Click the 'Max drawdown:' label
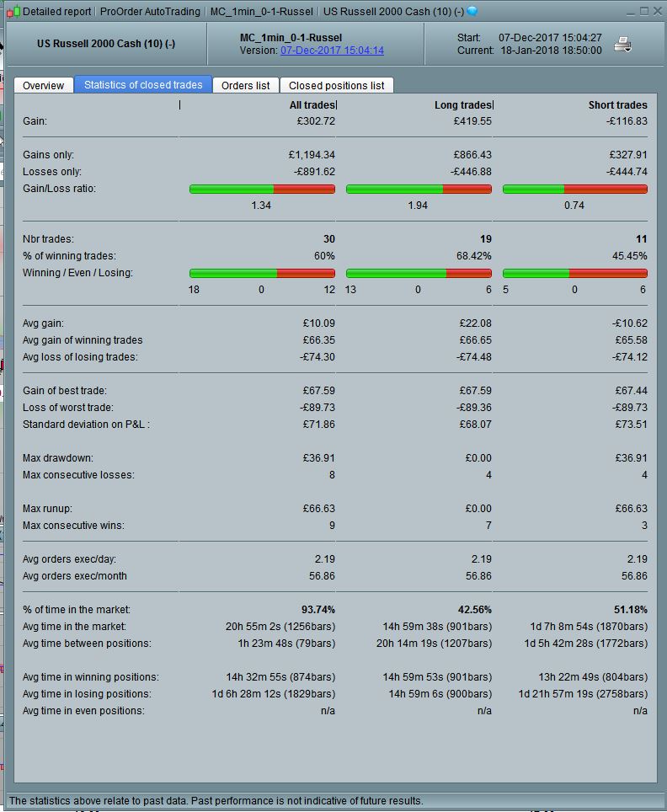 coord(58,458)
